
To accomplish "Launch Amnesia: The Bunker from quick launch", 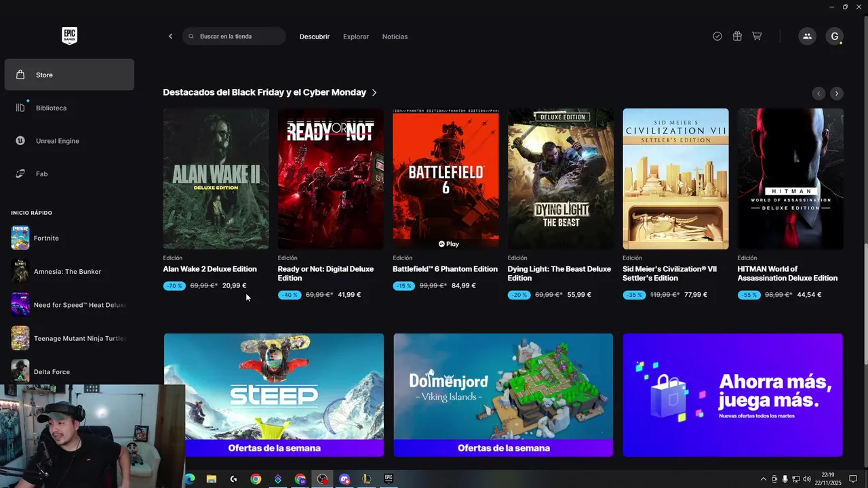I will click(69, 272).
